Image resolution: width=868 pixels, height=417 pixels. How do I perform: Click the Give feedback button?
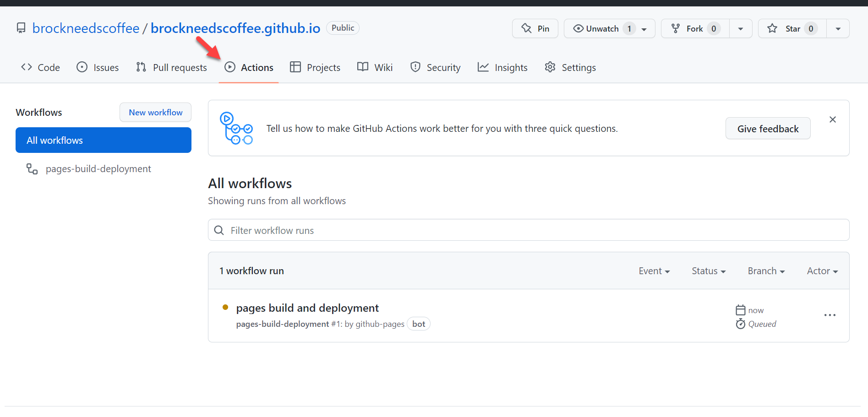click(x=768, y=129)
